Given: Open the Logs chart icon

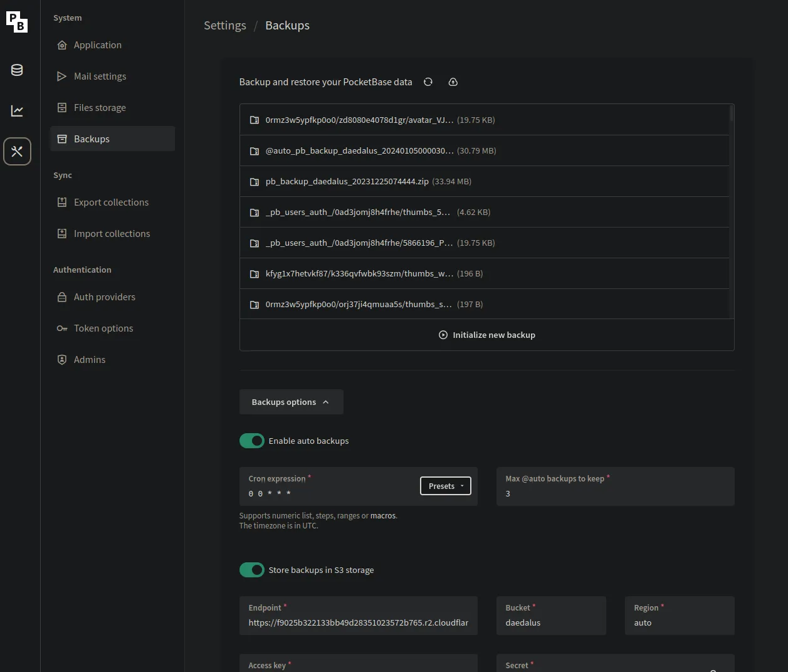Looking at the screenshot, I should 17,111.
